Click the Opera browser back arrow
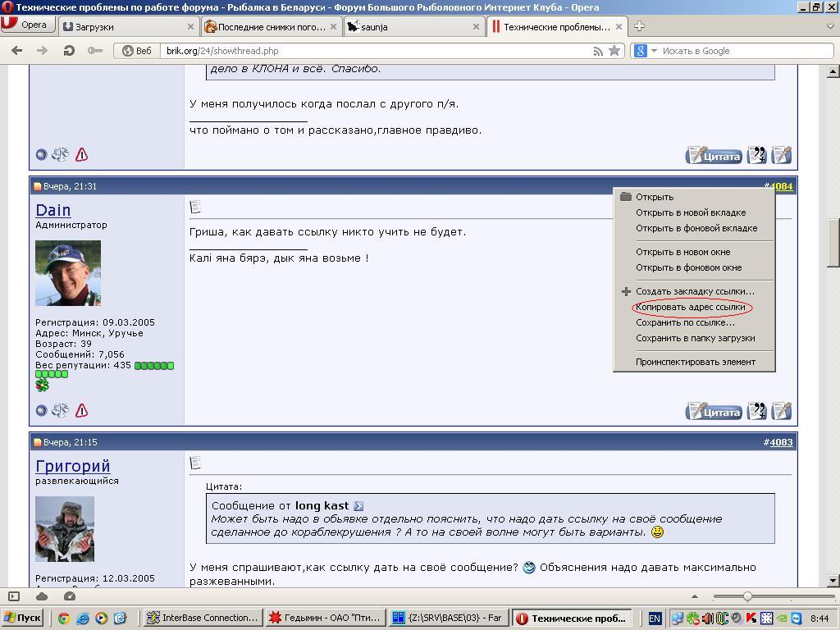This screenshot has width=840, height=630. point(16,51)
